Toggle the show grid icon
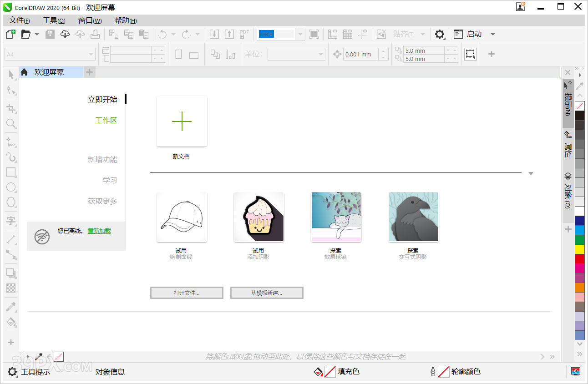Image resolution: width=588 pixels, height=384 pixels. pos(348,34)
